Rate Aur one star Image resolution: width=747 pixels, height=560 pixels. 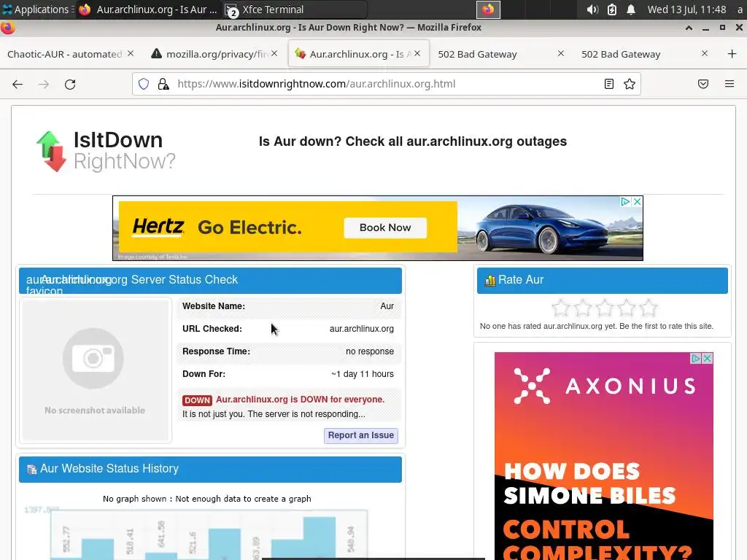point(561,308)
